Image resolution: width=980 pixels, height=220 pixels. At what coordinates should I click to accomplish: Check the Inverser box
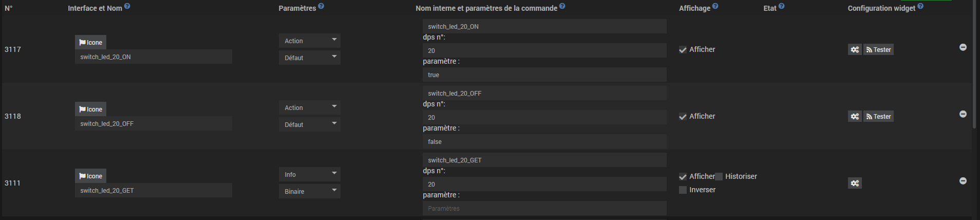[x=683, y=190]
